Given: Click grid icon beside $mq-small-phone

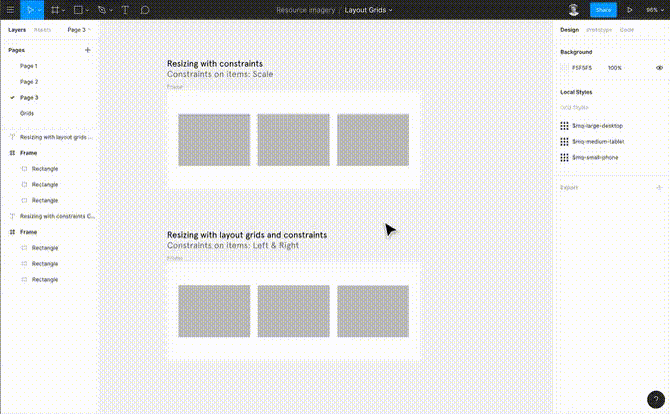Looking at the screenshot, I should click(564, 157).
